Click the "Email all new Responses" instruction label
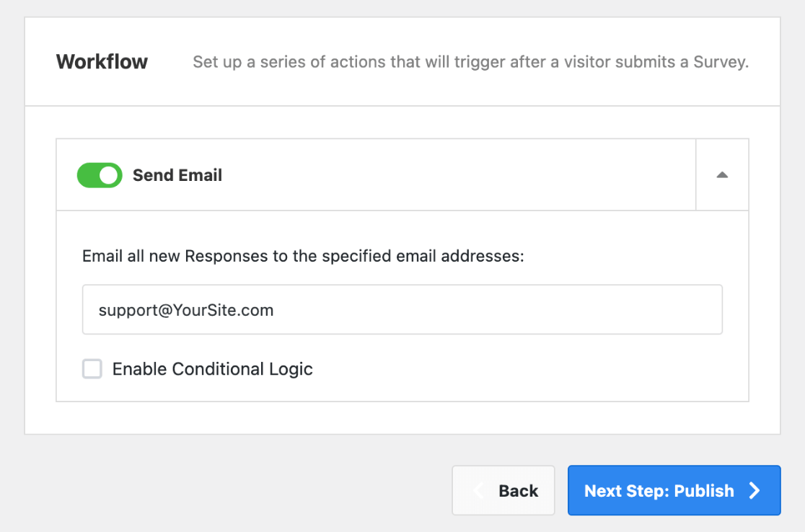This screenshot has height=532, width=805. pos(303,256)
